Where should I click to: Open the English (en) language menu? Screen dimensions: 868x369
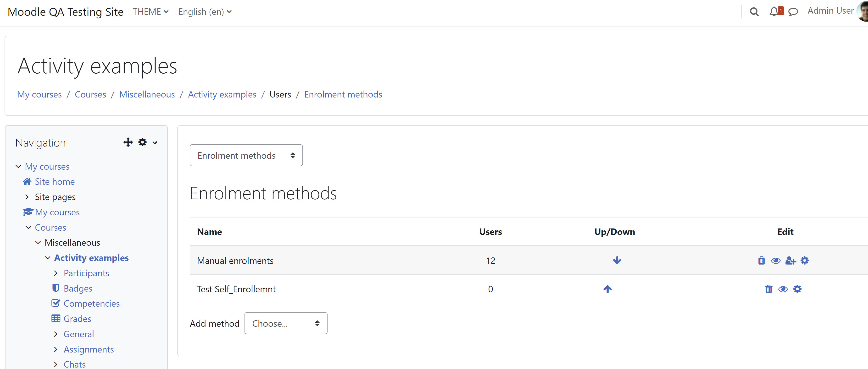click(205, 12)
